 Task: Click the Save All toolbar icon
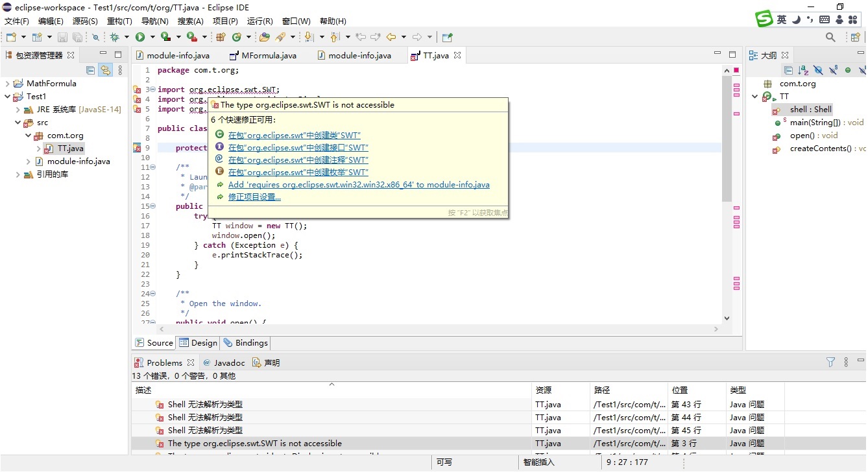pyautogui.click(x=77, y=37)
